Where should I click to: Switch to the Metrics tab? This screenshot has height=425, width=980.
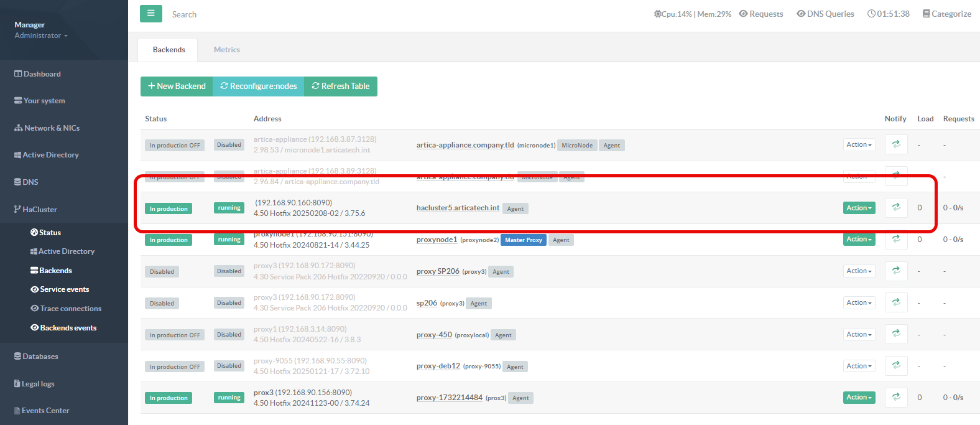pyautogui.click(x=226, y=50)
